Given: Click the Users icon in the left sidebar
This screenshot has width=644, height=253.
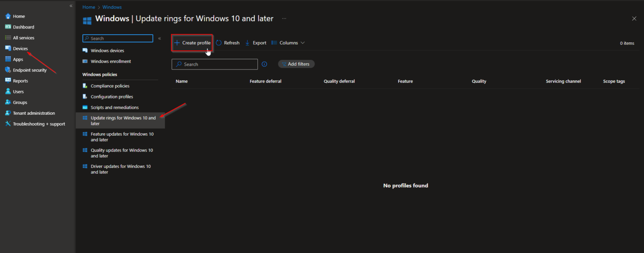Looking at the screenshot, I should [8, 92].
